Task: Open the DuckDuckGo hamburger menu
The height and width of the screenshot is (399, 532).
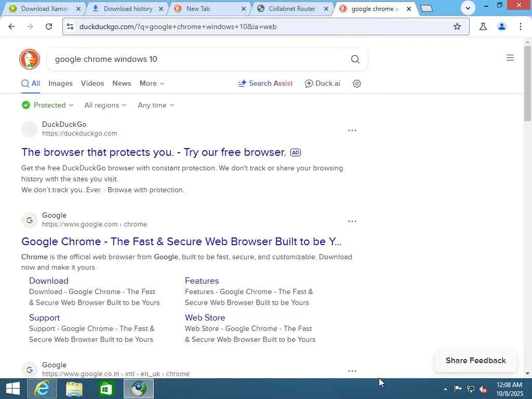Action: click(x=510, y=58)
